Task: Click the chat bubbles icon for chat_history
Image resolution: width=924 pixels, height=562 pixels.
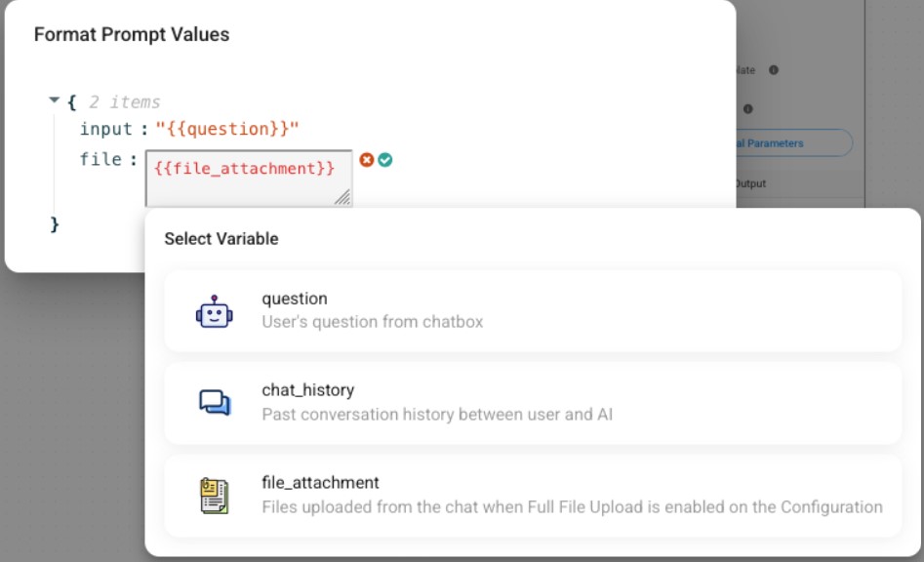Action: (x=214, y=402)
